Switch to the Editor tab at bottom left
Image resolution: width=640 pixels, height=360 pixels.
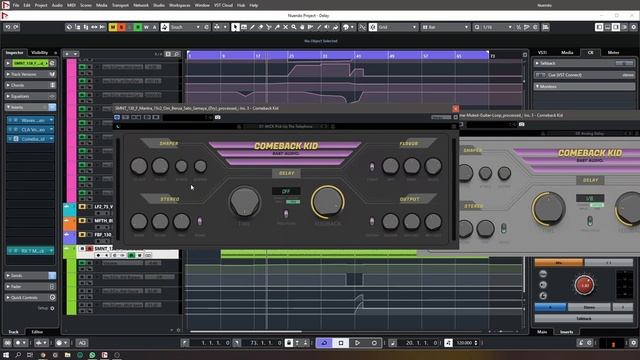tap(37, 332)
